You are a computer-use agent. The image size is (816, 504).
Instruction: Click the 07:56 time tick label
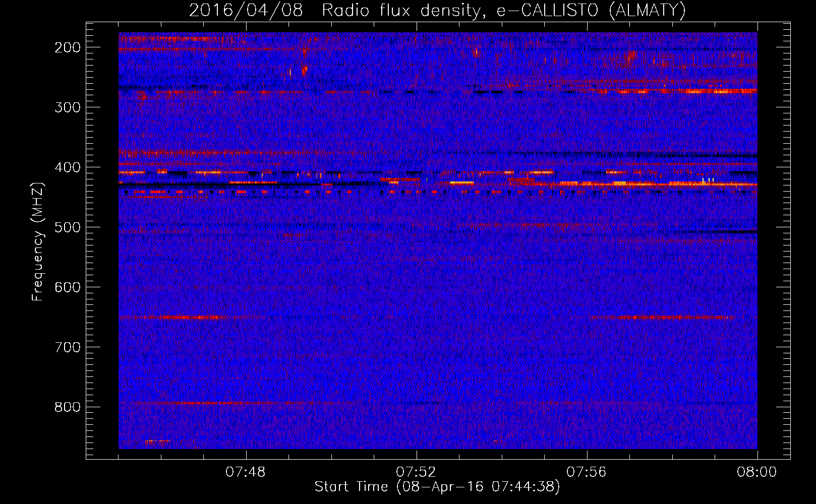tap(587, 473)
